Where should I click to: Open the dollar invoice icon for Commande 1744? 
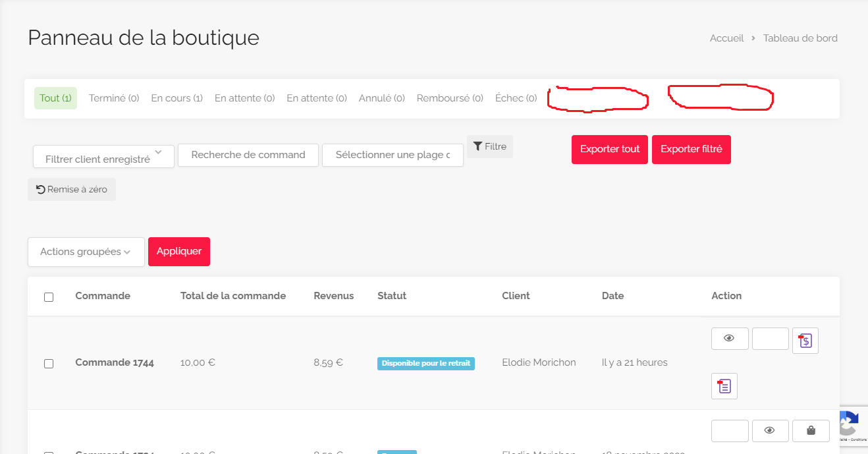click(805, 341)
